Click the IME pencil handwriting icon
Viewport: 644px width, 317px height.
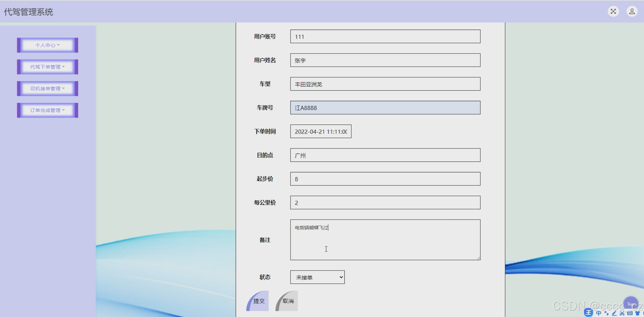coord(614,313)
